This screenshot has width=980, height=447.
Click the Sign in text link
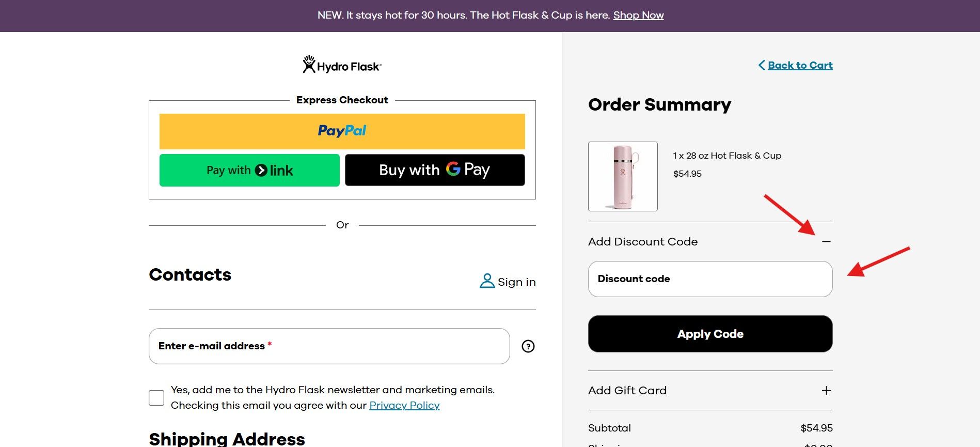516,282
